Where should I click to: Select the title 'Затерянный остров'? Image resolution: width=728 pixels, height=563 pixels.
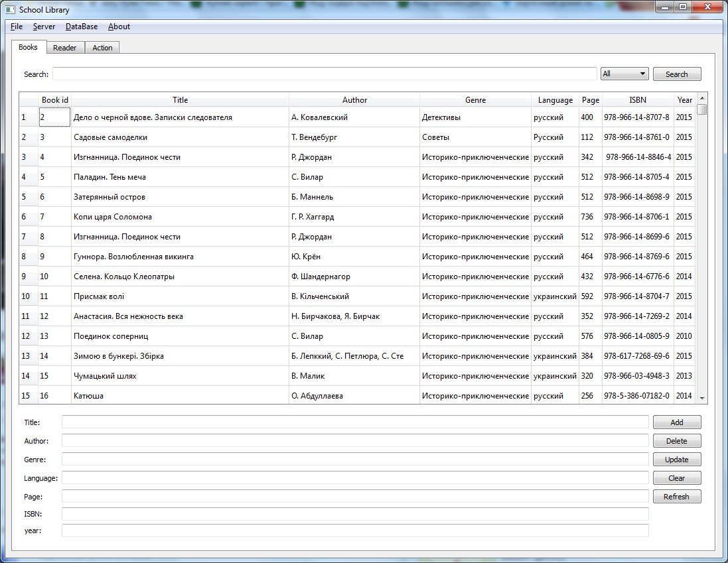pyautogui.click(x=180, y=197)
